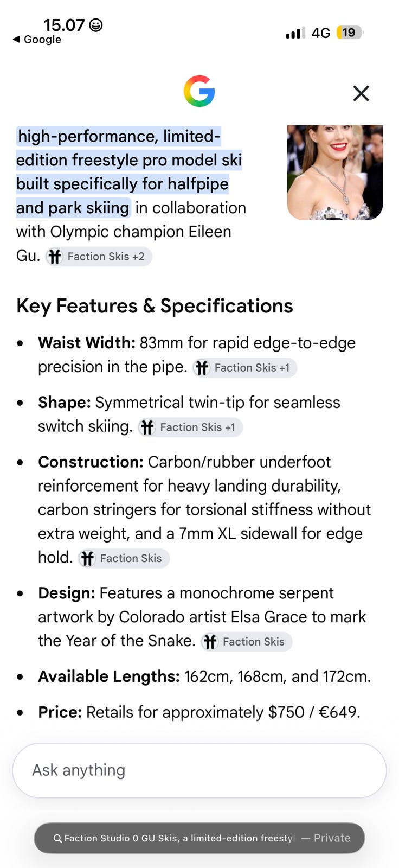The image size is (399, 868).
Task: Tap the search magnifier icon in address bar
Action: [57, 838]
